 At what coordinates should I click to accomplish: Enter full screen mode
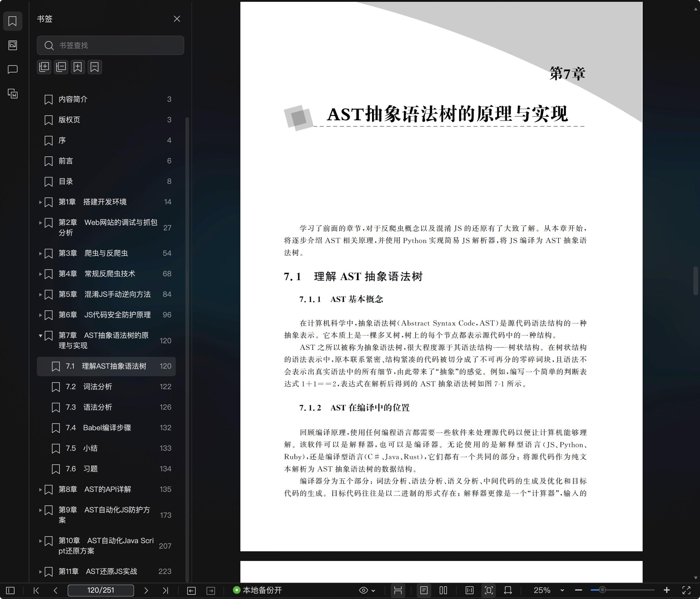(x=686, y=590)
